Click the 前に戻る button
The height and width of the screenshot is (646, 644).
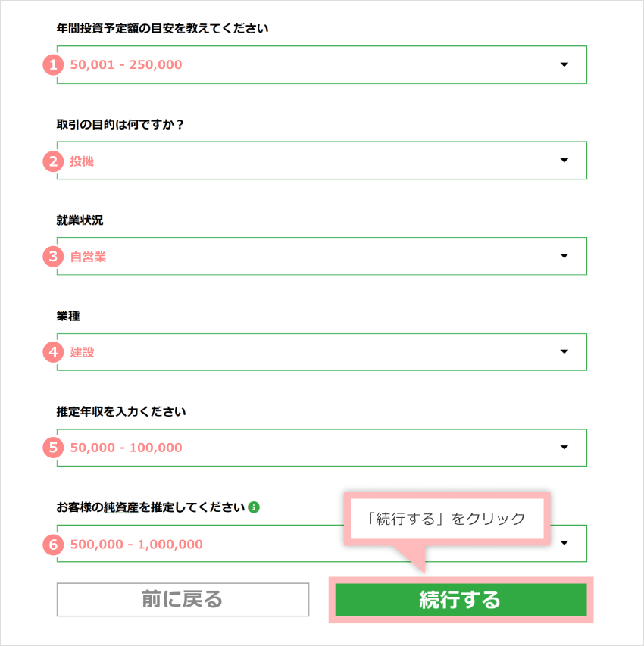[183, 600]
